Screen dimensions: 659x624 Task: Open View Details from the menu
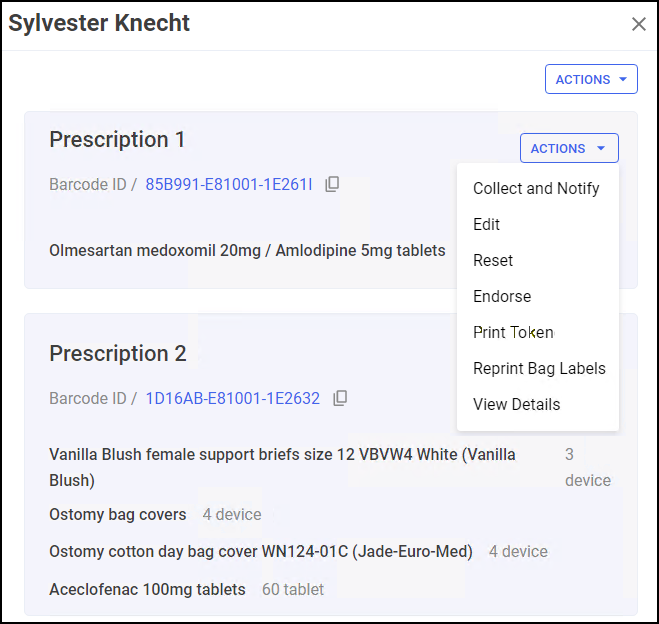(x=516, y=404)
